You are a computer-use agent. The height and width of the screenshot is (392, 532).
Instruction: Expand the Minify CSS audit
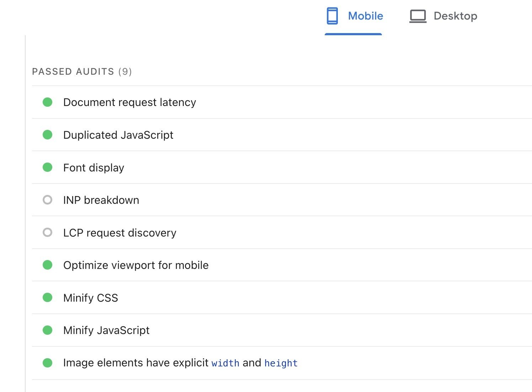point(282,298)
